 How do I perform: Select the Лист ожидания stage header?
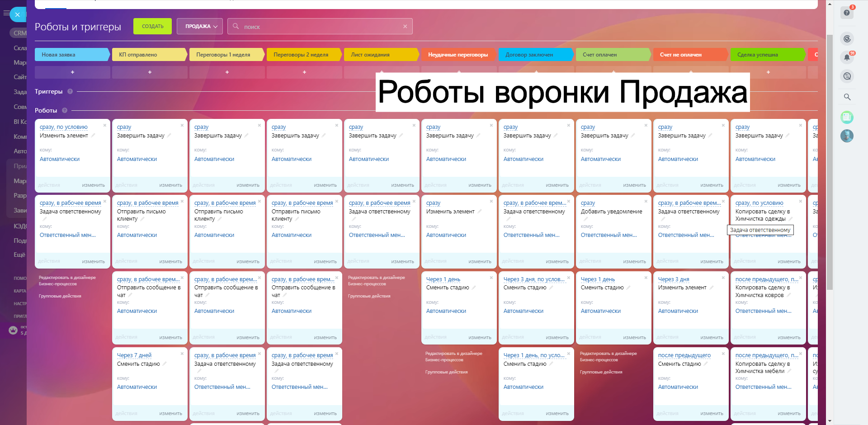[381, 55]
